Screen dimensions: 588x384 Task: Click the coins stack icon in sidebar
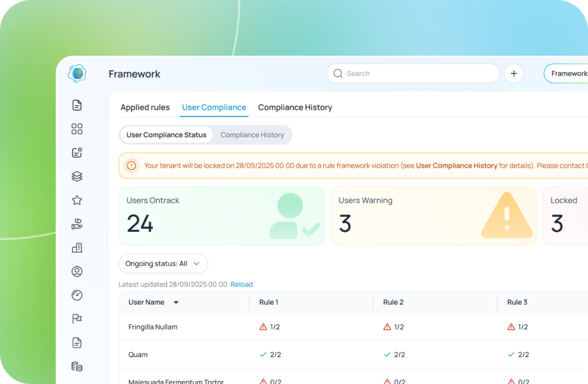tap(77, 366)
